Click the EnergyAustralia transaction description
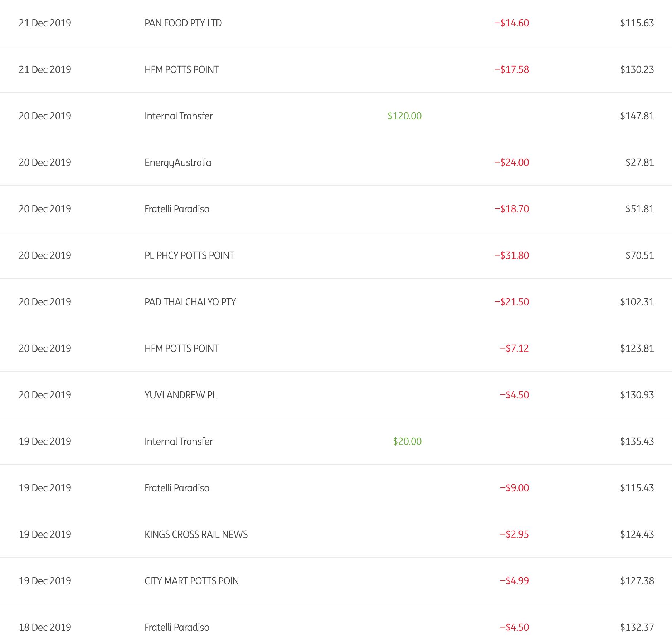The width and height of the screenshot is (672, 643). point(178,163)
